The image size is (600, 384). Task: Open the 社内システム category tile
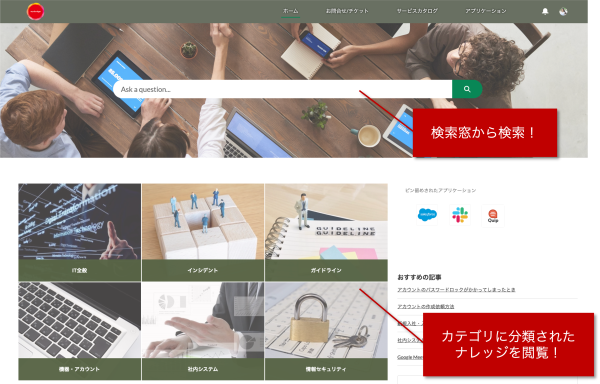tap(203, 331)
